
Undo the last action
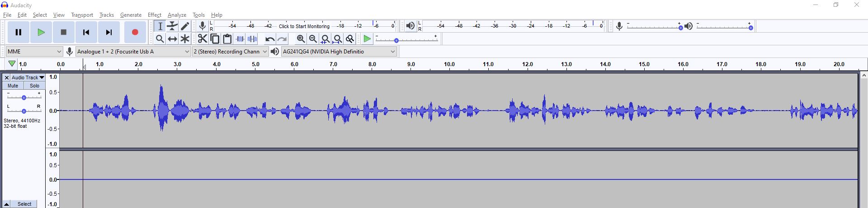point(270,39)
